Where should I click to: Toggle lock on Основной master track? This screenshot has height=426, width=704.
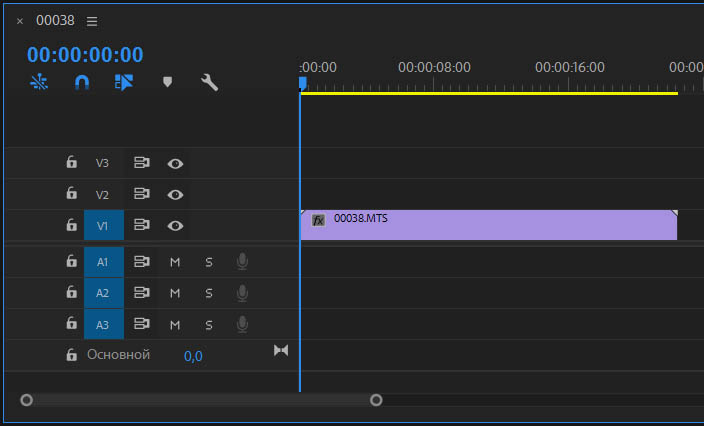[x=71, y=355]
